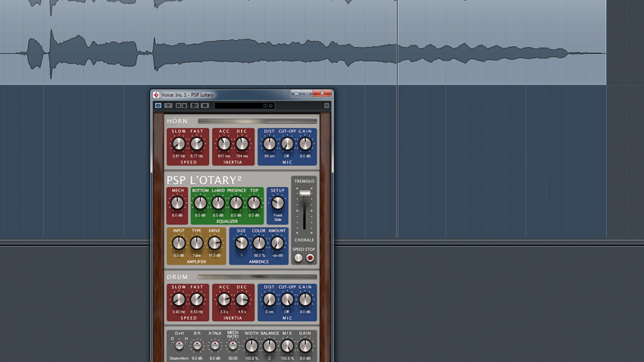
Task: Click the side-chain routing button in plugin header
Action: (195, 105)
